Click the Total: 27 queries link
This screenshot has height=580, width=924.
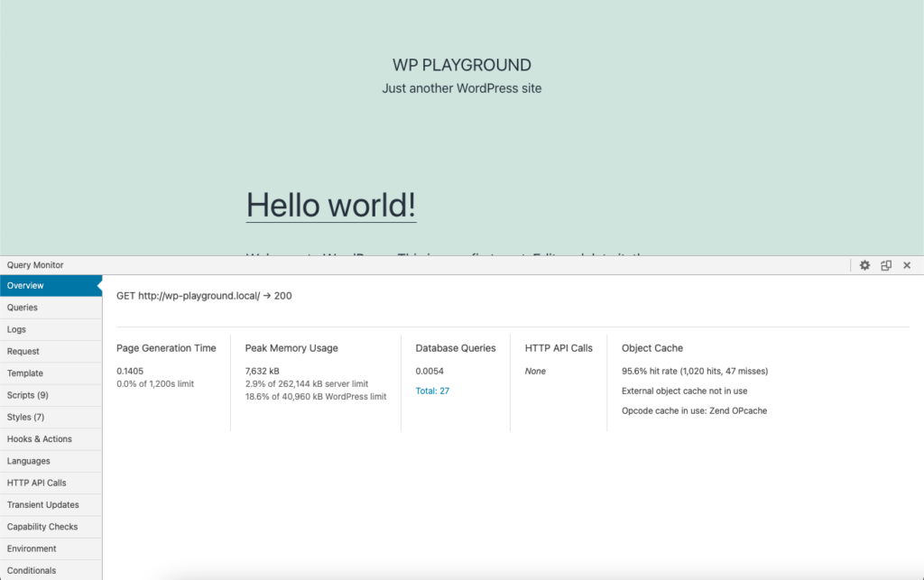point(432,391)
